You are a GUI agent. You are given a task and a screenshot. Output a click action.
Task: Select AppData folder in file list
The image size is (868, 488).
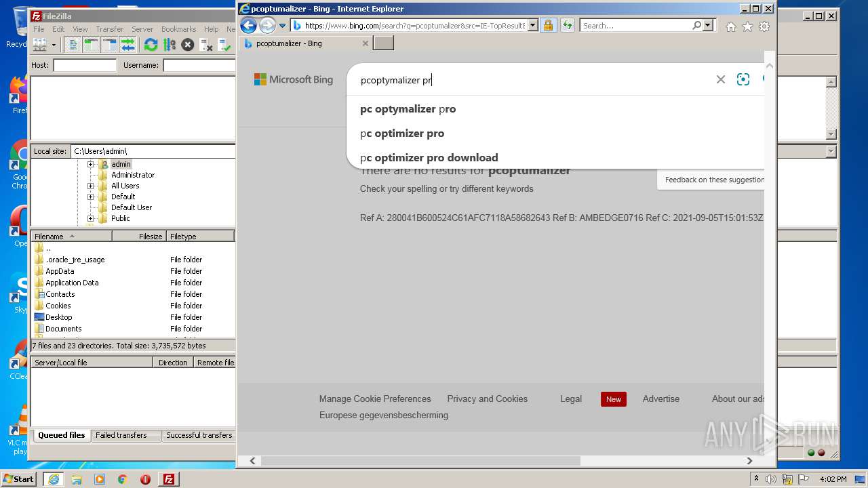pyautogui.click(x=60, y=271)
